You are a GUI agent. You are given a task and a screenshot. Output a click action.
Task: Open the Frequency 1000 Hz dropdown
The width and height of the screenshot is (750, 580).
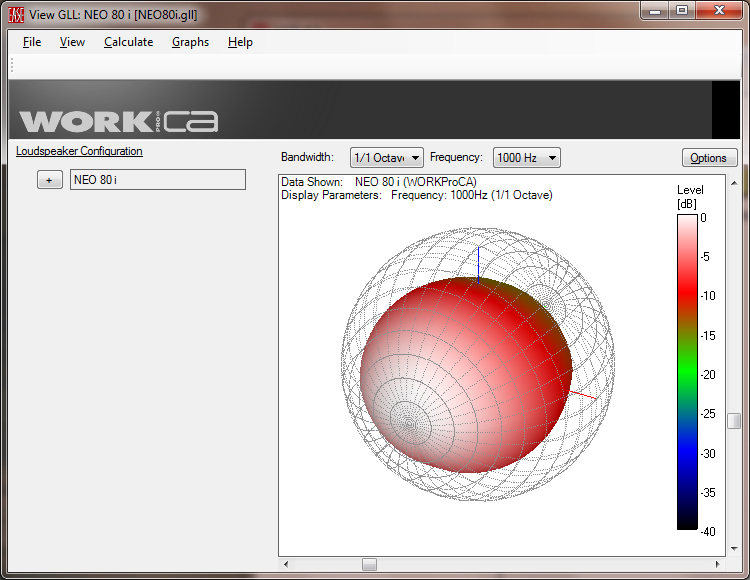pos(526,158)
